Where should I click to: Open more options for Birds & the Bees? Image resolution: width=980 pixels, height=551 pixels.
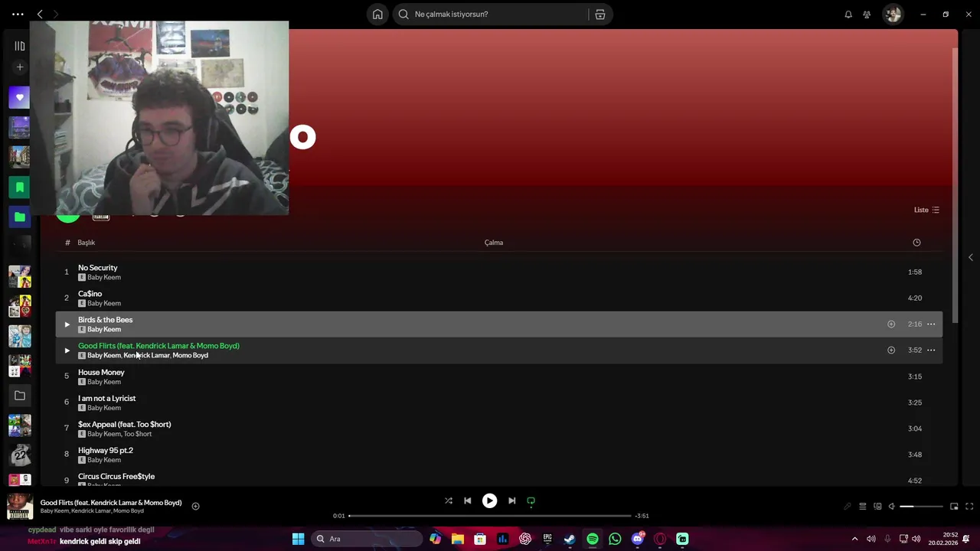click(x=931, y=324)
